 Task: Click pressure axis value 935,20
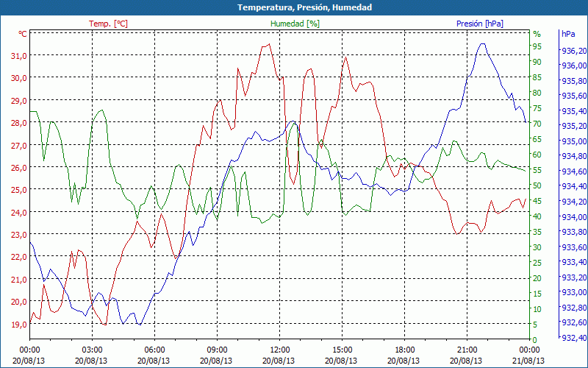click(x=574, y=126)
